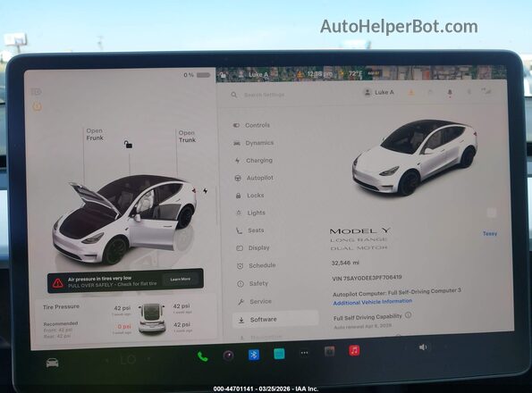This screenshot has height=393, width=532.
Task: Open the green Phone app in the dock
Action: click(203, 356)
